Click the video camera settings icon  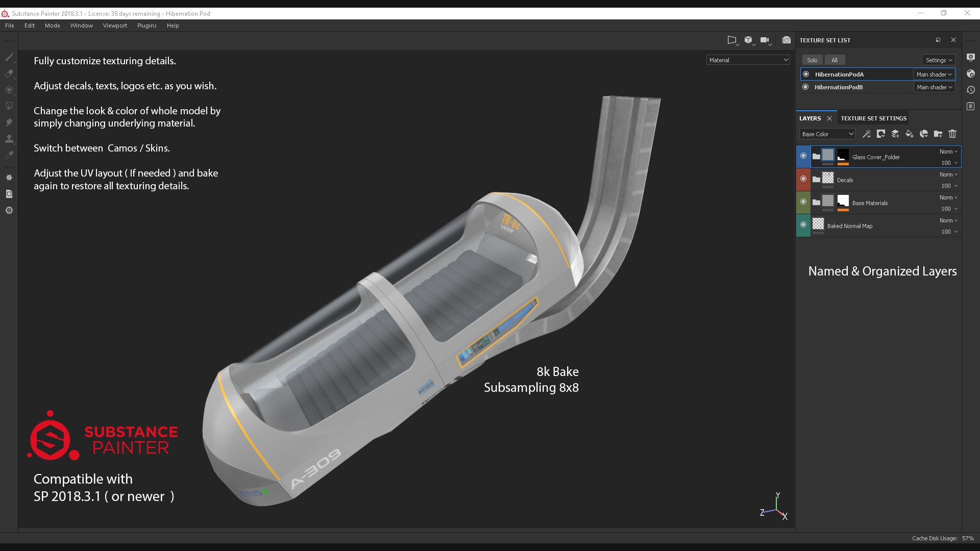(x=765, y=40)
